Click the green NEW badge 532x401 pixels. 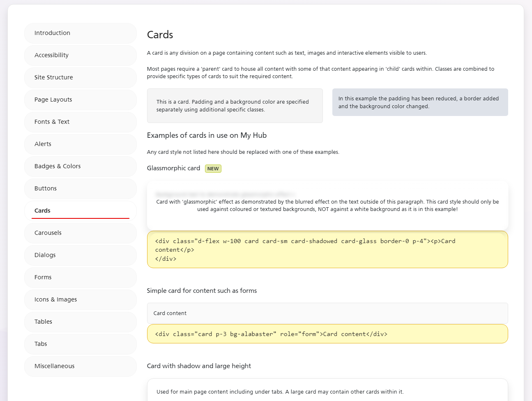(x=213, y=169)
